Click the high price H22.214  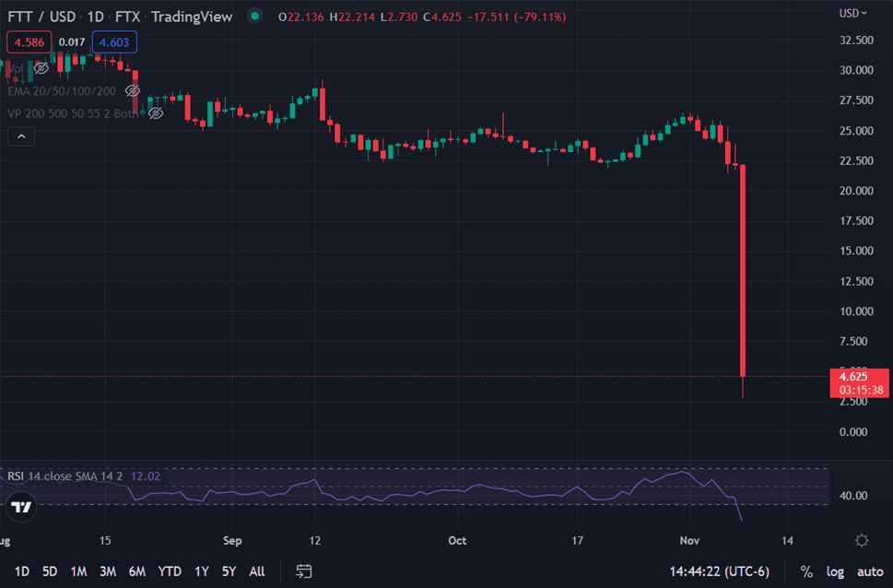tap(352, 18)
